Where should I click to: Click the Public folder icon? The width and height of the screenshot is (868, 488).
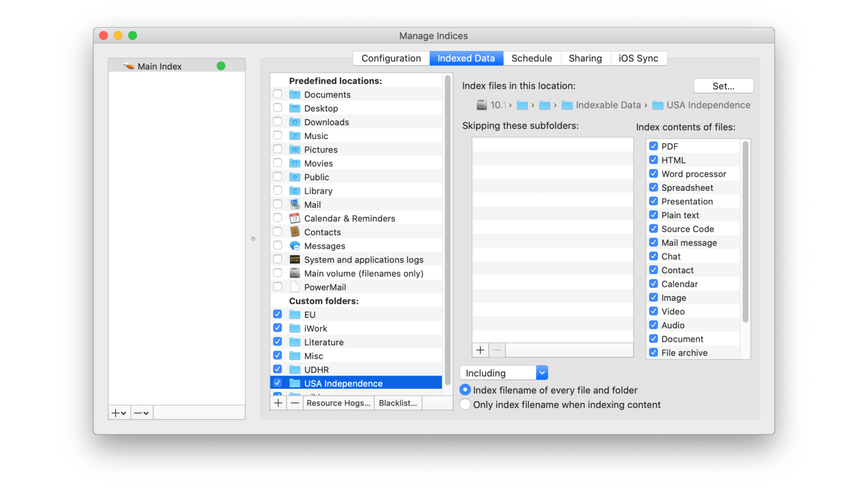pyautogui.click(x=295, y=177)
